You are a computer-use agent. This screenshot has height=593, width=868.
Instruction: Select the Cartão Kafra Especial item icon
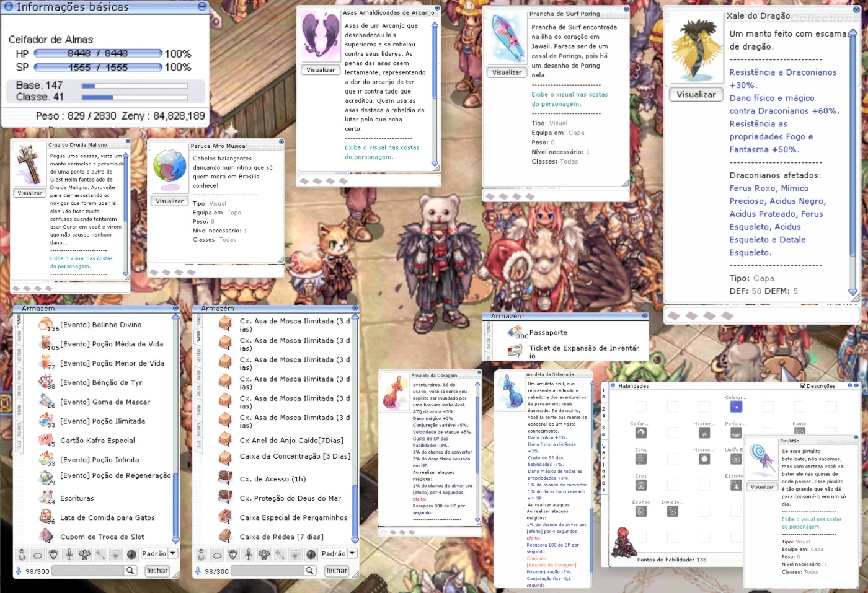click(x=46, y=440)
